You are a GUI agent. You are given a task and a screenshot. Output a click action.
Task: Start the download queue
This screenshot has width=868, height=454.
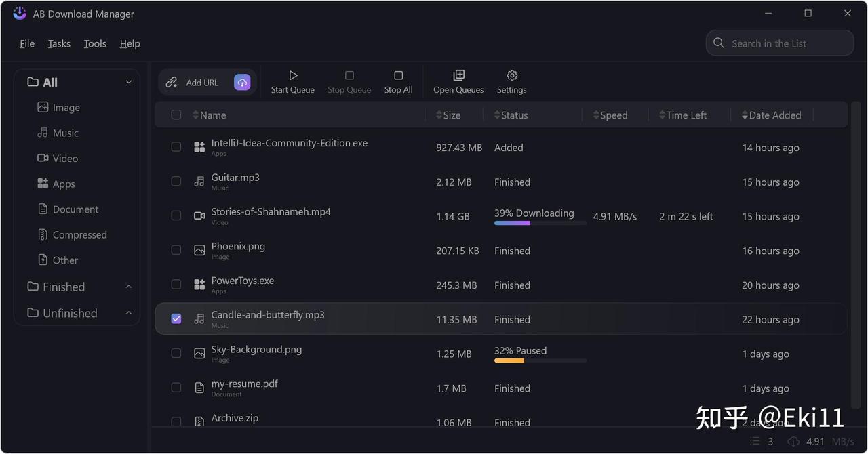[293, 82]
